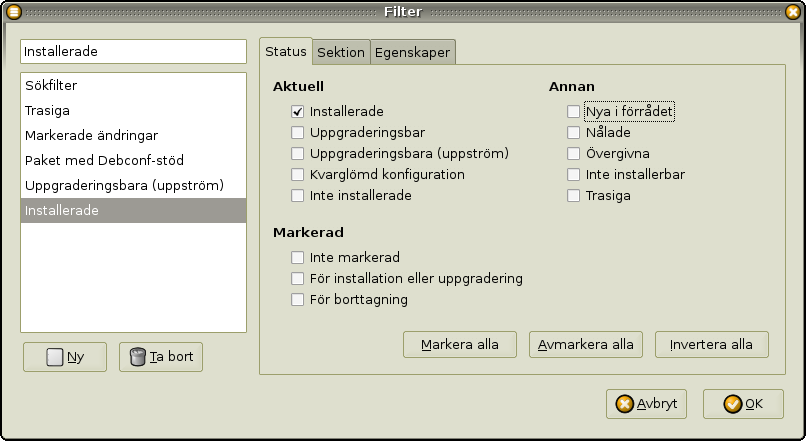This screenshot has height=441, width=806.
Task: Switch to the Sektion tab
Action: [x=340, y=52]
